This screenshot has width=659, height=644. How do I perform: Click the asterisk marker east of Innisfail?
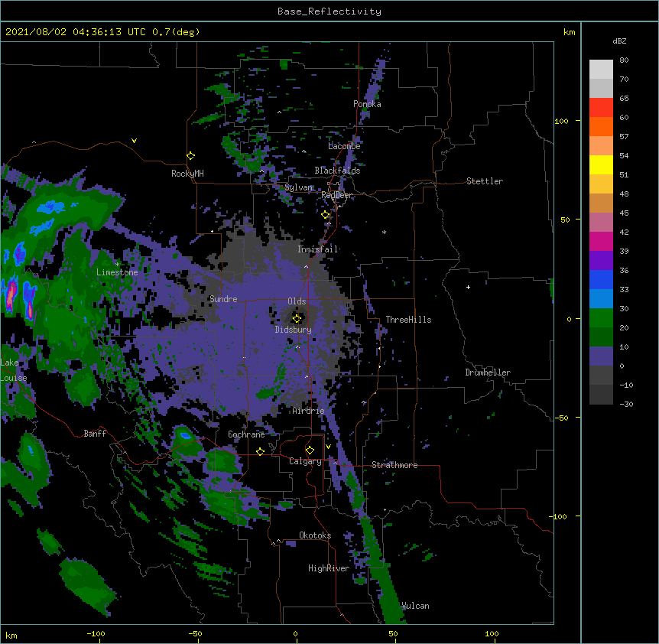tap(384, 232)
